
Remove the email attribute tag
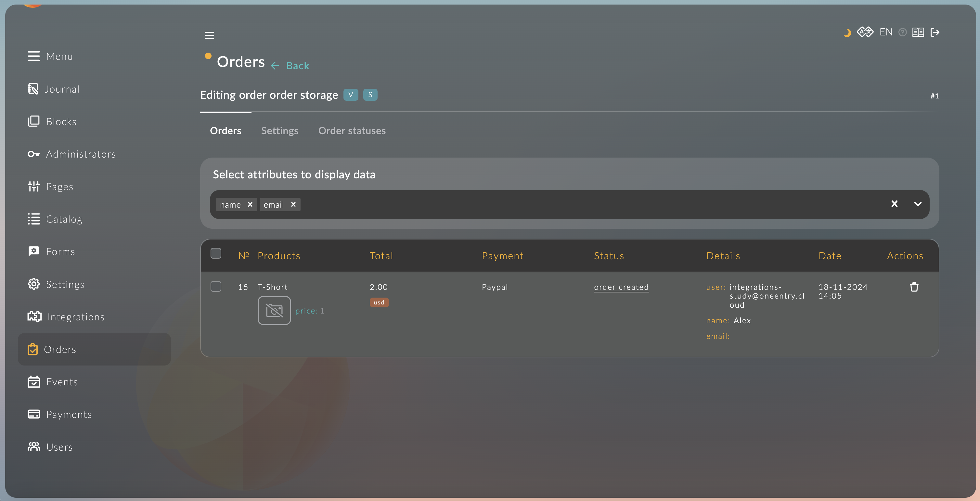[293, 205]
